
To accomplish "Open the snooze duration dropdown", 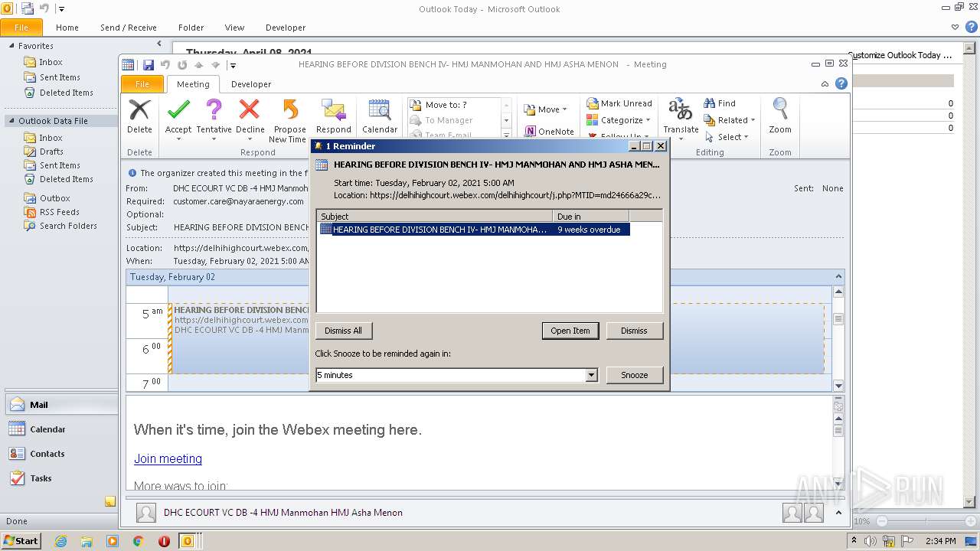I will (x=591, y=375).
